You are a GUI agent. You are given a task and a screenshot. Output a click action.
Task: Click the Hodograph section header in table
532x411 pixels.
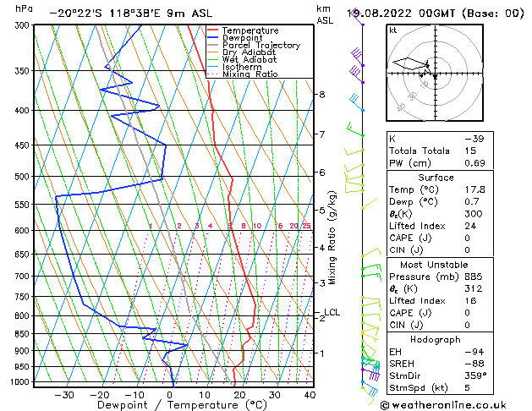coord(435,339)
